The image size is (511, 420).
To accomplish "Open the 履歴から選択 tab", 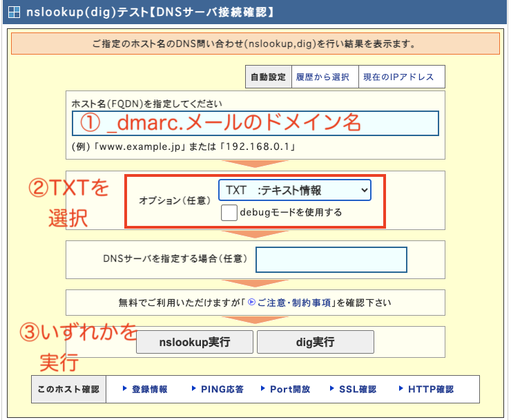I will click(322, 77).
